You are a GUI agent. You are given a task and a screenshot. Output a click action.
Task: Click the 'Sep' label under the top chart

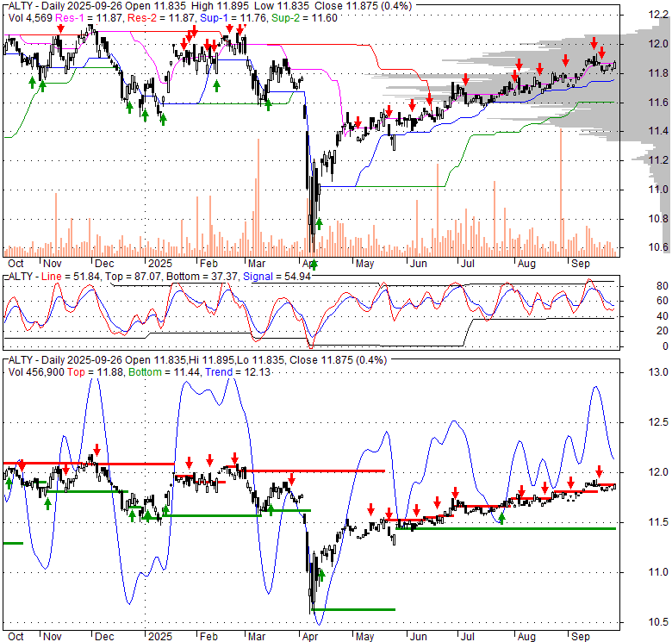point(581,263)
